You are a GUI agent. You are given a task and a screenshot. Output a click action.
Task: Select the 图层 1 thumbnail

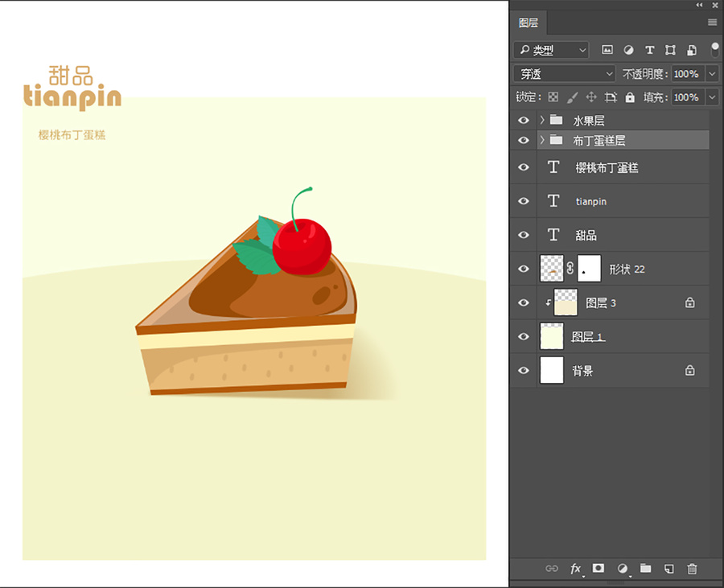(552, 336)
